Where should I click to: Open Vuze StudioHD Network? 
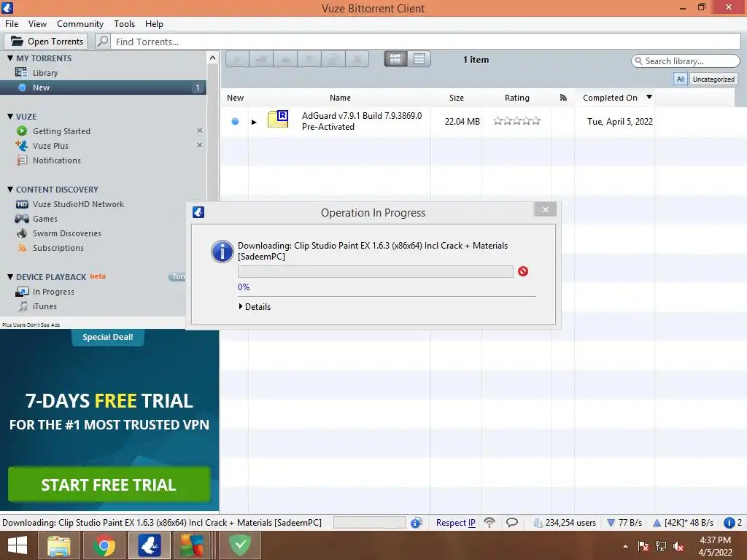pyautogui.click(x=78, y=204)
